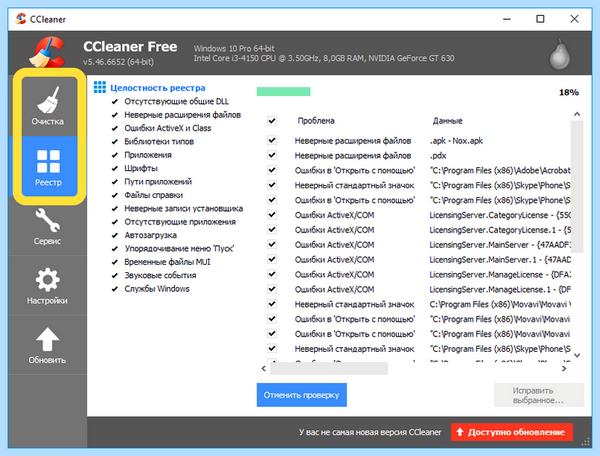Screen dimensions: 600x456
Task: Click the horizontal scroll left arrow
Action: point(264,368)
